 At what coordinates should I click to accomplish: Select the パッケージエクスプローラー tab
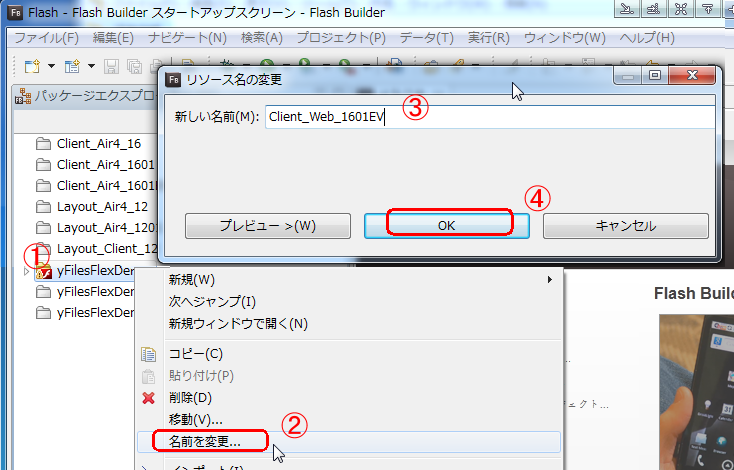[88, 97]
